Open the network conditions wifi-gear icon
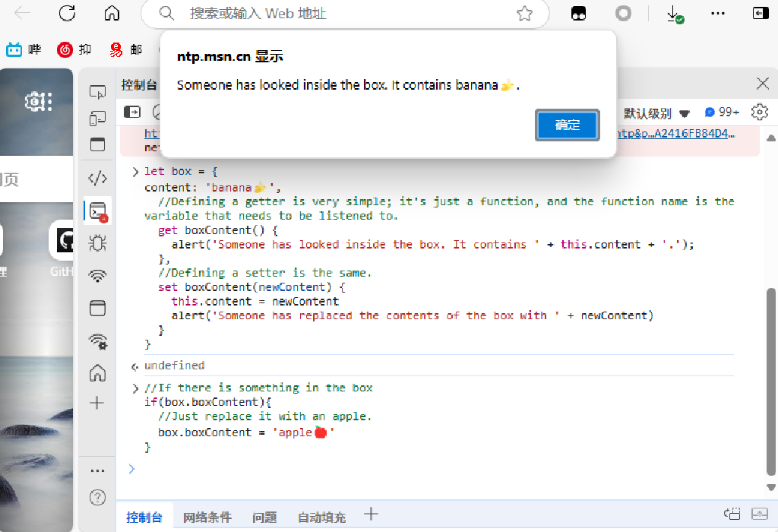778x532 pixels. coord(98,341)
